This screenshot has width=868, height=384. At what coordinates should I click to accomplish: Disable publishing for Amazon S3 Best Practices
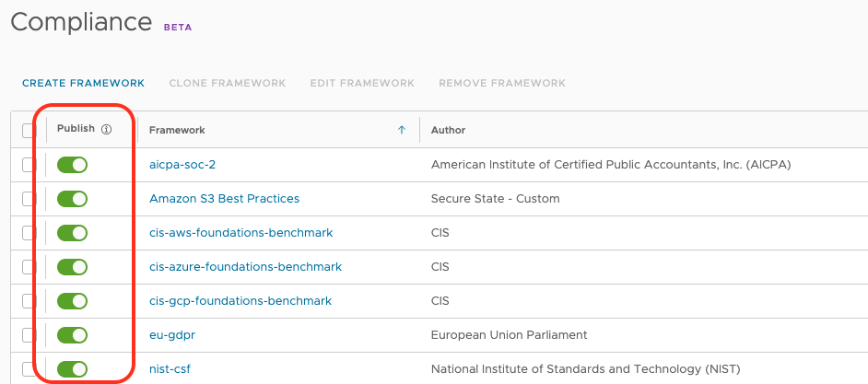pyautogui.click(x=72, y=199)
